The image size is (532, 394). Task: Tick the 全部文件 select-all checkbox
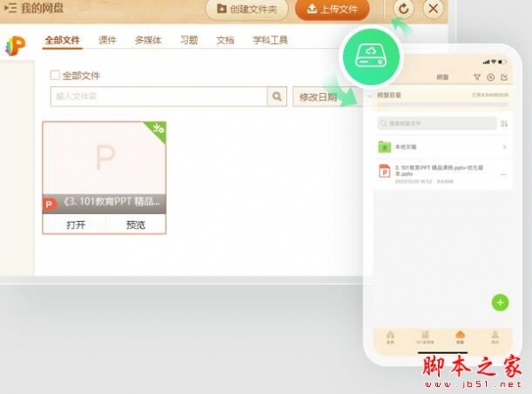coord(55,75)
